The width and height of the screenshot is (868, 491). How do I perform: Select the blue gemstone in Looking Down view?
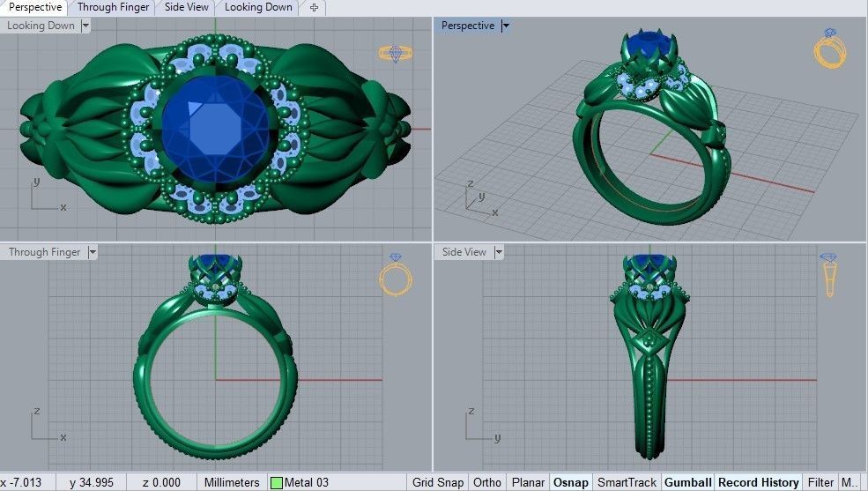pos(216,129)
